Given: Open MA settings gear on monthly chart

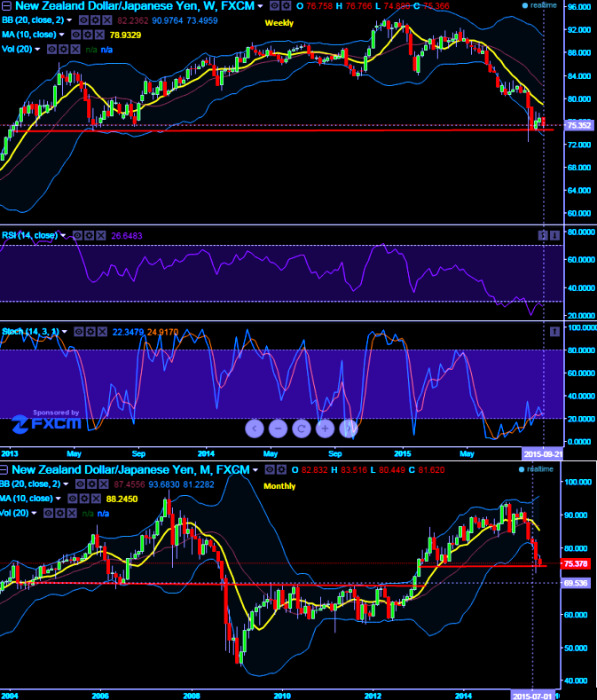Looking at the screenshot, I should click(x=84, y=499).
